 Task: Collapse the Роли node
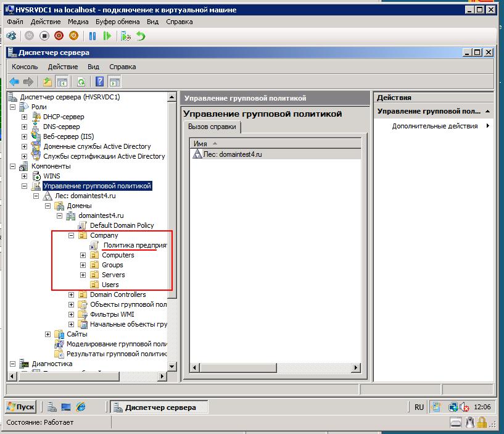[x=12, y=107]
